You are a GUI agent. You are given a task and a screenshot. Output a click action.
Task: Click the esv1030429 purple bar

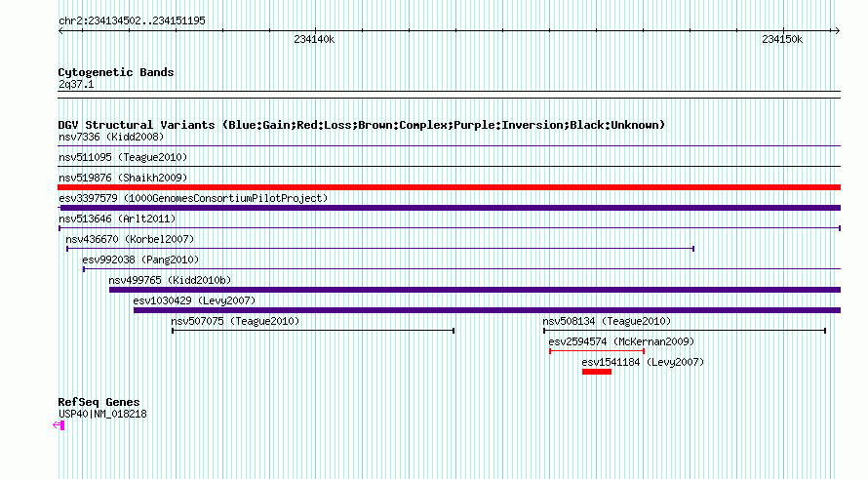click(x=487, y=310)
